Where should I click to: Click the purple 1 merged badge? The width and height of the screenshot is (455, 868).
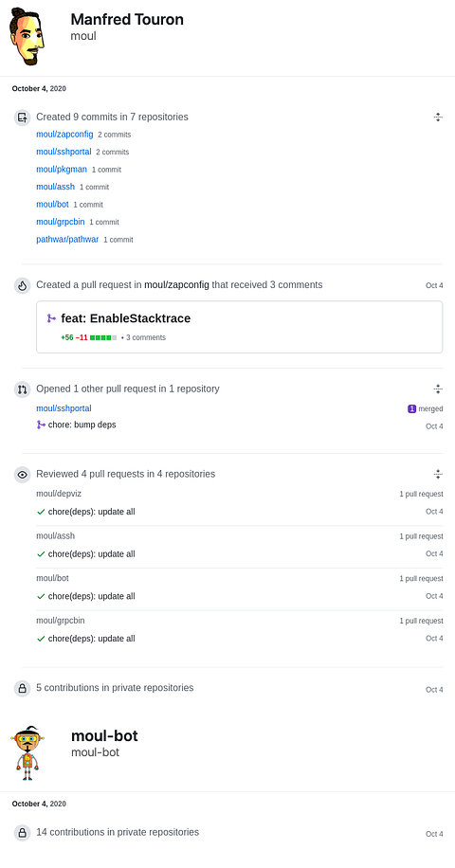(425, 408)
